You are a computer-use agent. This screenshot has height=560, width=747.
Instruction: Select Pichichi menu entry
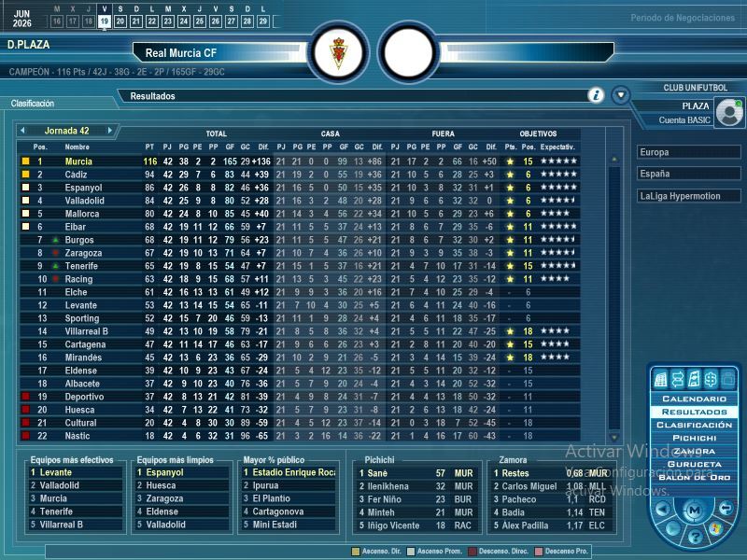point(694,438)
